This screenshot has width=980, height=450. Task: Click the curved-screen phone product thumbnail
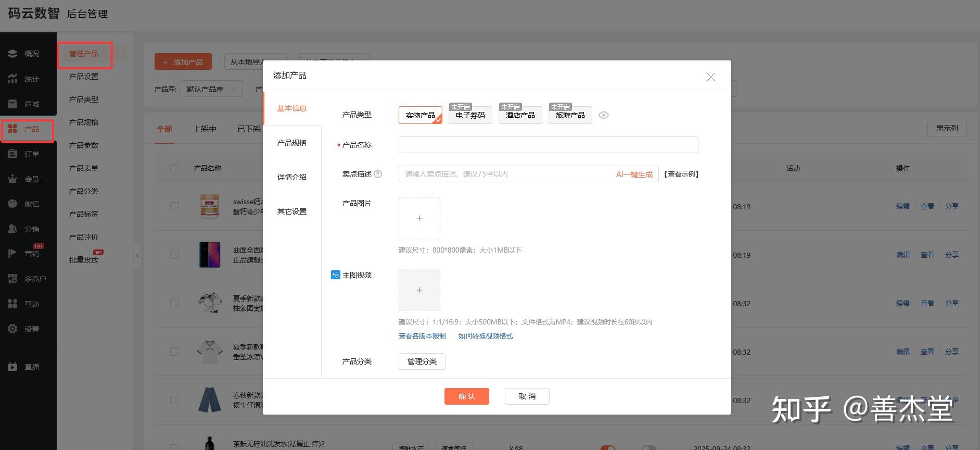click(210, 255)
